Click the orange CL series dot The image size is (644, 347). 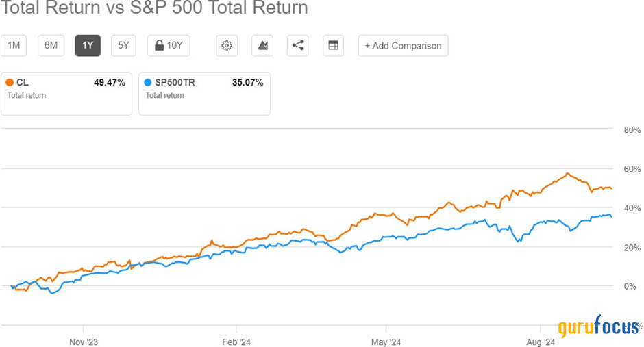point(10,83)
